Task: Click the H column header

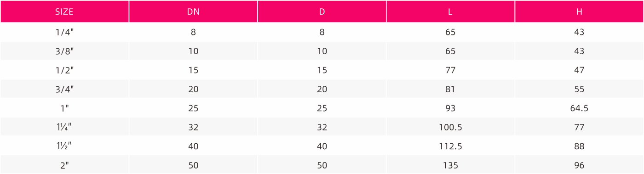Action: (579, 11)
